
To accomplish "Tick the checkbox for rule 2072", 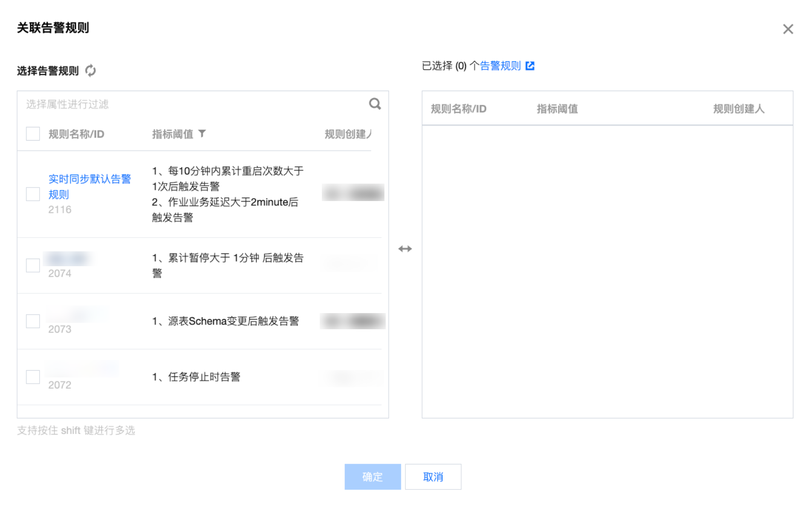I will pyautogui.click(x=33, y=377).
